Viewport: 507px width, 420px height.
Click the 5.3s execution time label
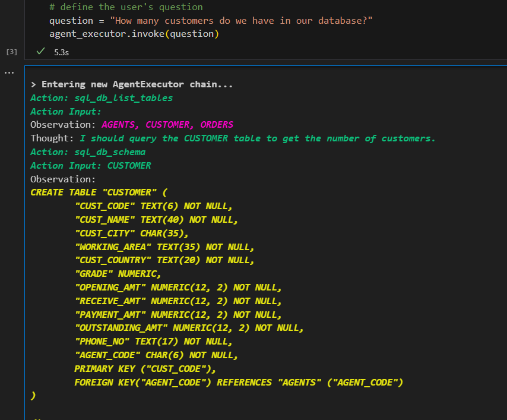[x=61, y=53]
